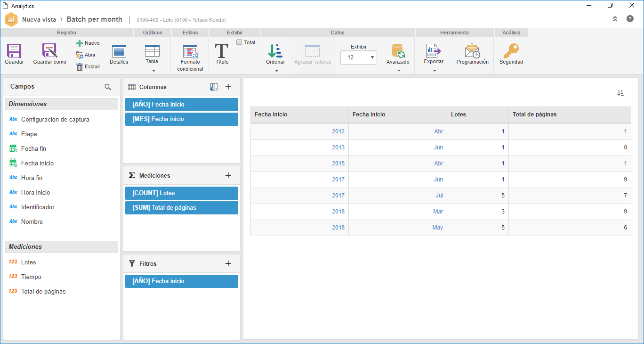
Task: Expand the arrow under Ordenar
Action: point(276,71)
